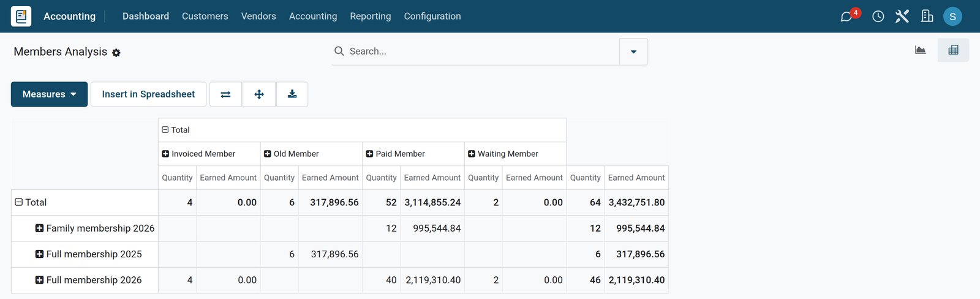Sort by Waiting Member Quantity header
This screenshot has height=299, width=980.
point(483,178)
